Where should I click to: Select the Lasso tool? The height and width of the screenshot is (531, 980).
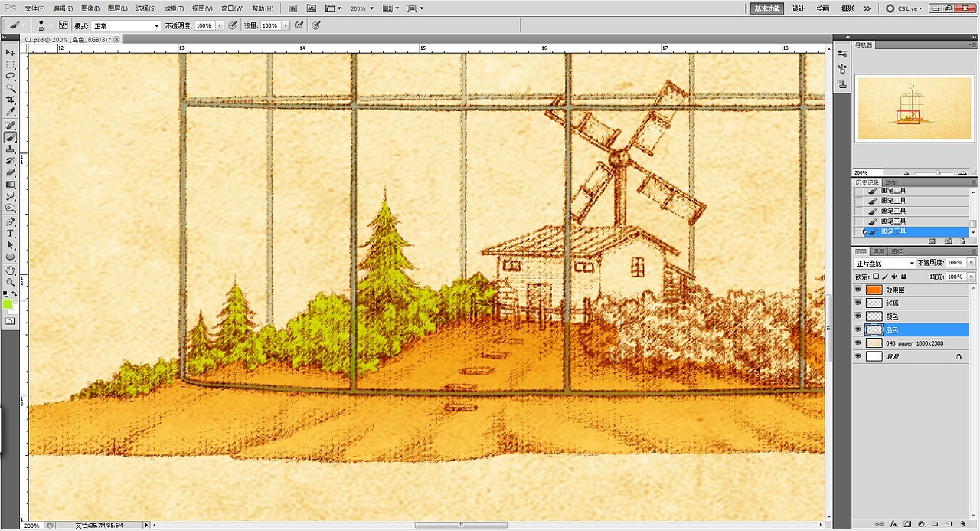click(11, 77)
